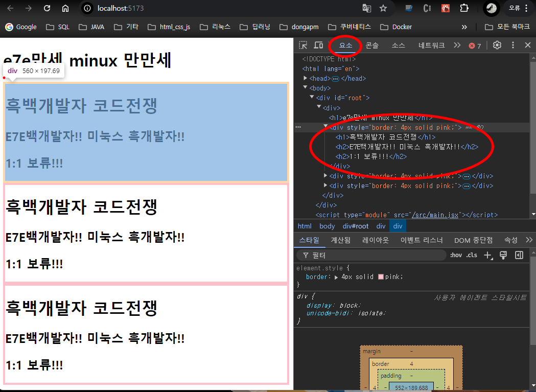Screen dimensions: 536x392
Task: Open the browser home page
Action: 65,8
